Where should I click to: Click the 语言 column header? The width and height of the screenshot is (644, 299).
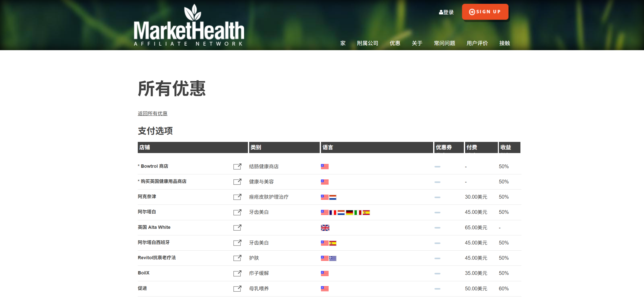(377, 147)
